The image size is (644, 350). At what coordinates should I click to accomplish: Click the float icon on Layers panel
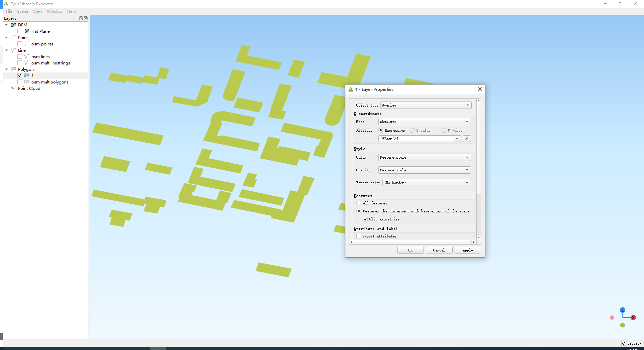click(80, 18)
